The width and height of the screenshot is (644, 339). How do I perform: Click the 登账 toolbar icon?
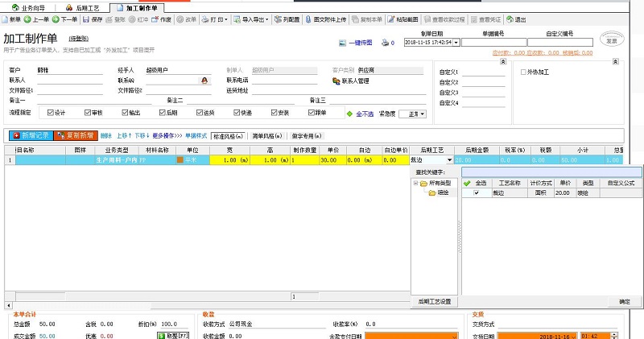coord(109,19)
